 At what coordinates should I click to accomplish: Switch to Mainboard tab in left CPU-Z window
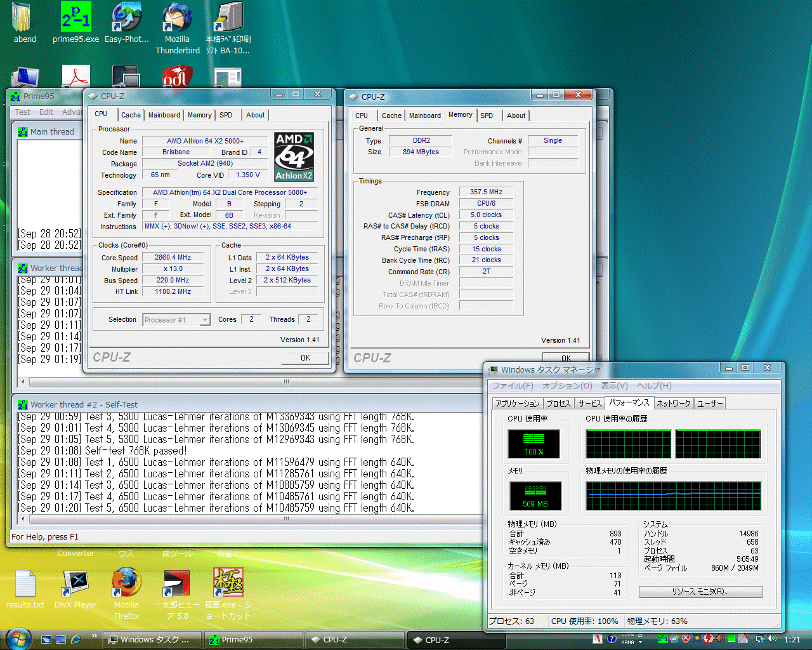pyautogui.click(x=164, y=115)
